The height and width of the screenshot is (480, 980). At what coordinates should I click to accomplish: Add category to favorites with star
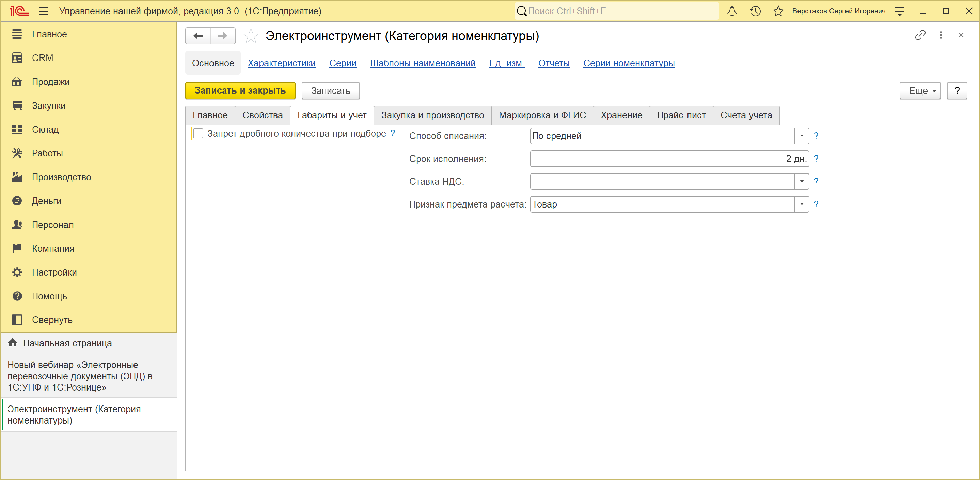pos(251,36)
